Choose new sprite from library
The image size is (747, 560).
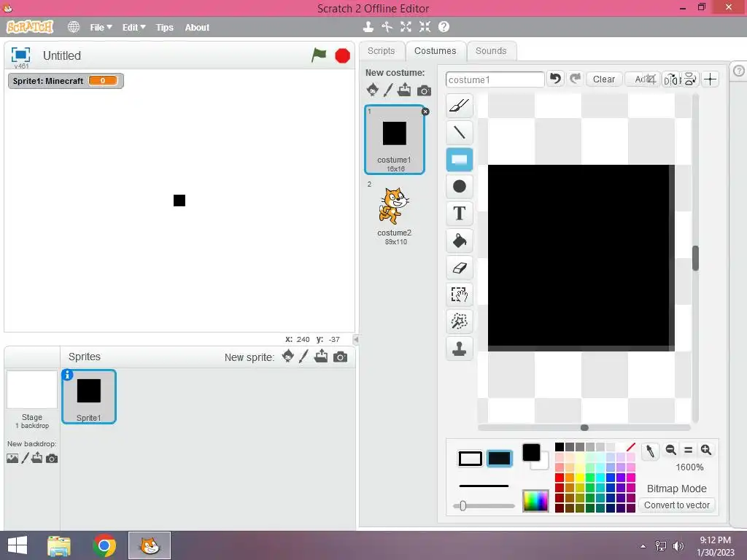(287, 356)
